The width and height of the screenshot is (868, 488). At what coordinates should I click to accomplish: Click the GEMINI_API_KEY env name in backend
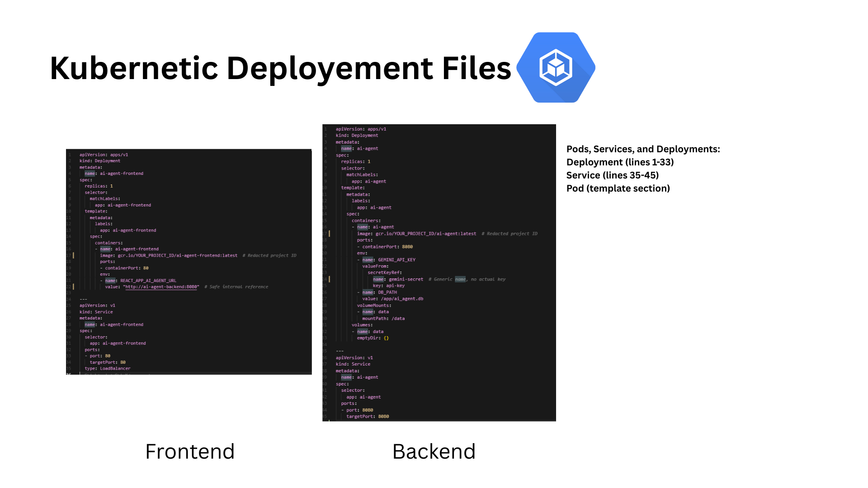[396, 260]
